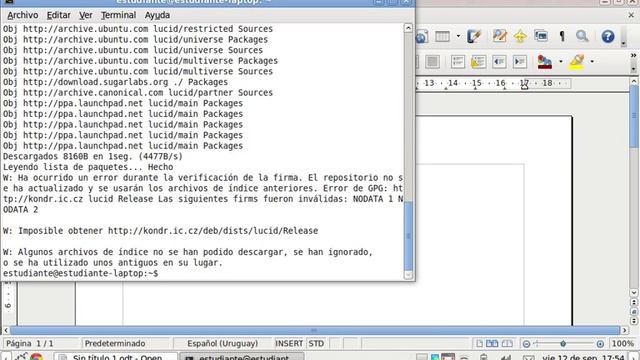Click the date and time in panel
This screenshot has height=360, width=640.
(x=583, y=357)
